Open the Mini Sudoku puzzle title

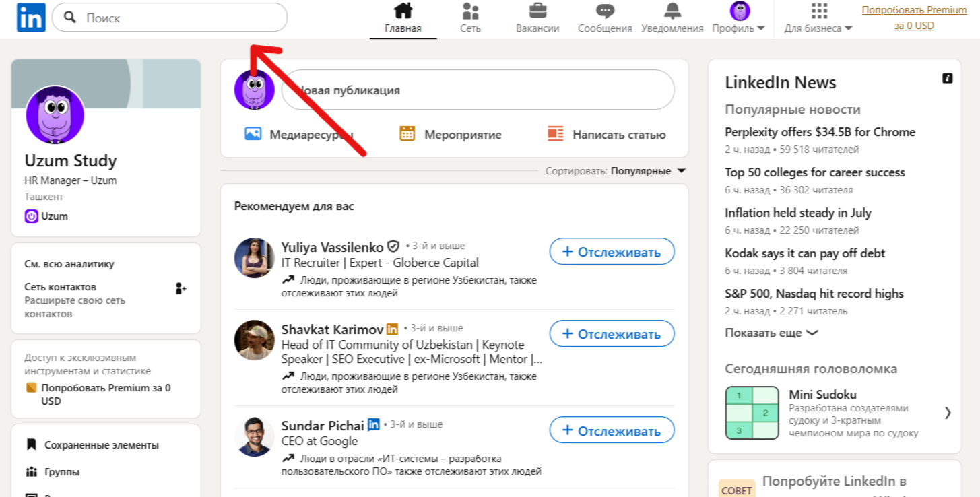(x=822, y=395)
